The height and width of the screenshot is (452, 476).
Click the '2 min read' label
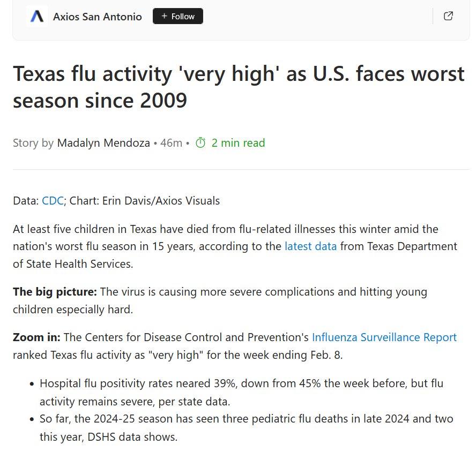[x=238, y=143]
